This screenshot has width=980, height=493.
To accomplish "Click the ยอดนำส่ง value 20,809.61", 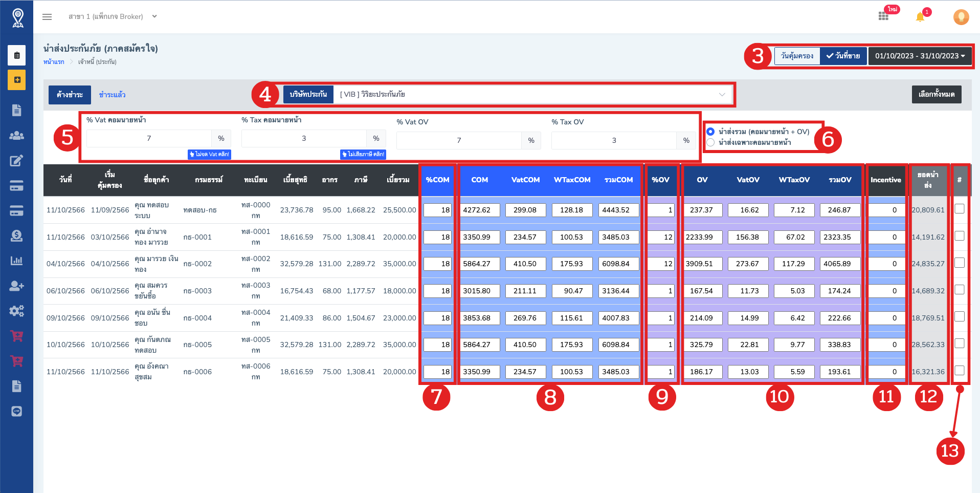I will [928, 210].
